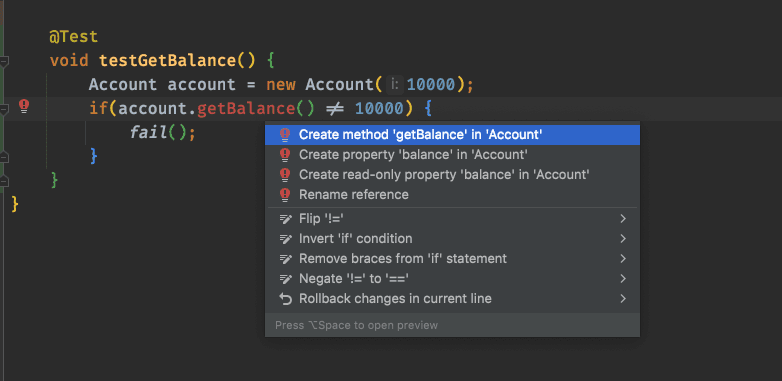
Task: Click fold end marker next to green brace
Action: tap(3, 181)
